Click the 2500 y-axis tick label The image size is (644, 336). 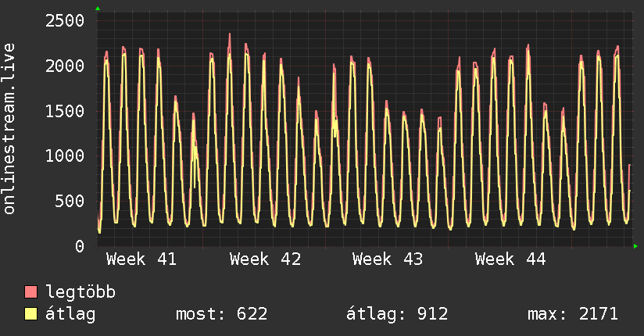point(65,20)
